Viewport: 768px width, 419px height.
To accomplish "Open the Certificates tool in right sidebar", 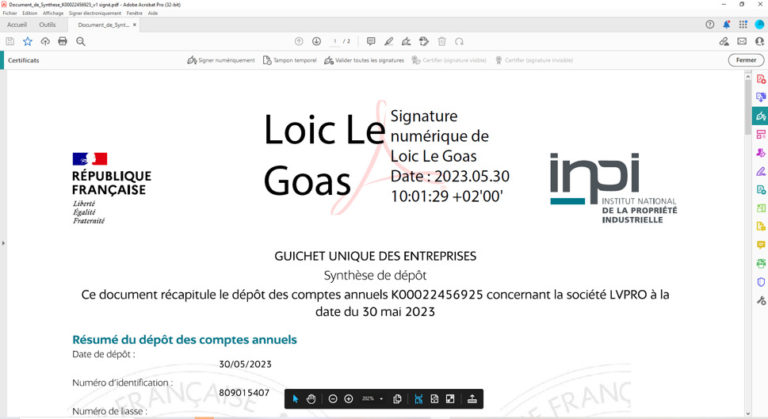I will point(760,116).
